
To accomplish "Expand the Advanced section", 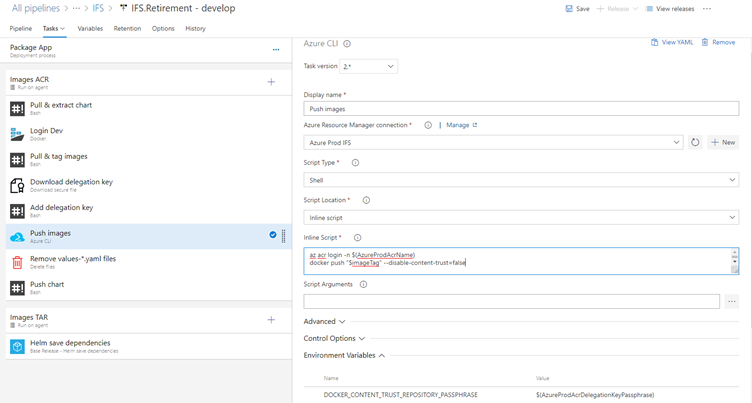I will tap(324, 321).
